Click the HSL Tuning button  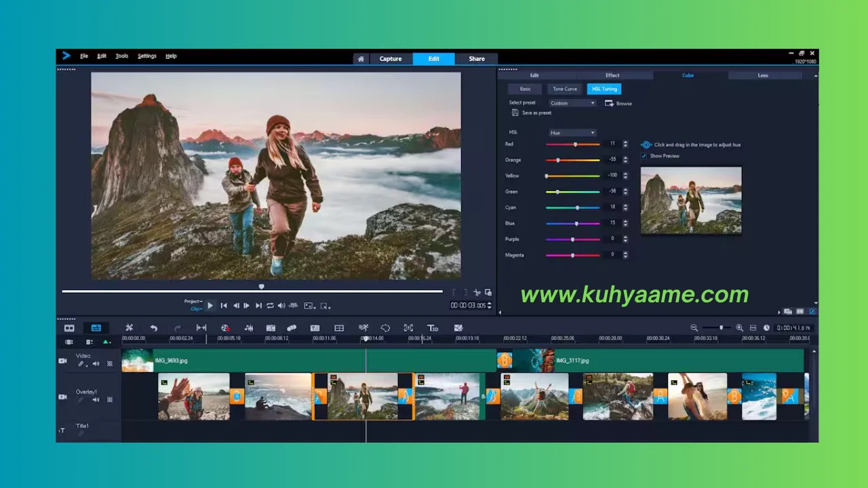[x=604, y=89]
